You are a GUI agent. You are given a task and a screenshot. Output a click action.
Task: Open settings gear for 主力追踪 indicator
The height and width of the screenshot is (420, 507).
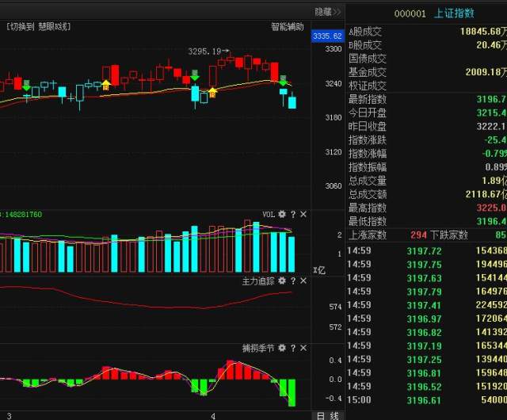(x=282, y=281)
